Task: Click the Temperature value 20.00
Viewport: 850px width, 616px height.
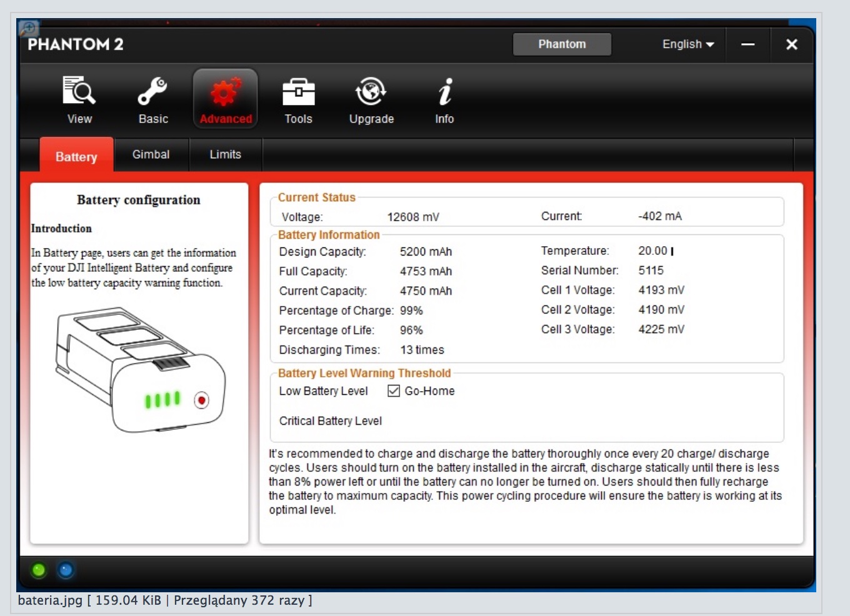Action: coord(653,251)
